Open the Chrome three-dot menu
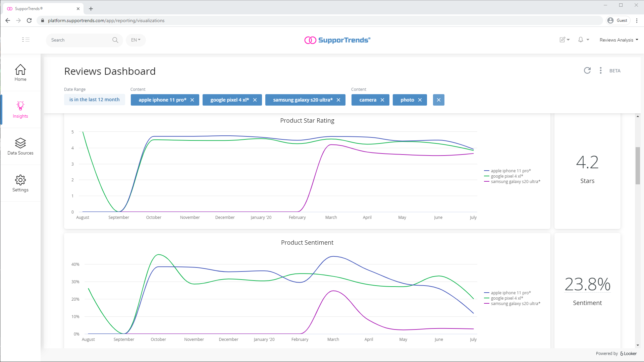644x362 pixels. [x=637, y=20]
